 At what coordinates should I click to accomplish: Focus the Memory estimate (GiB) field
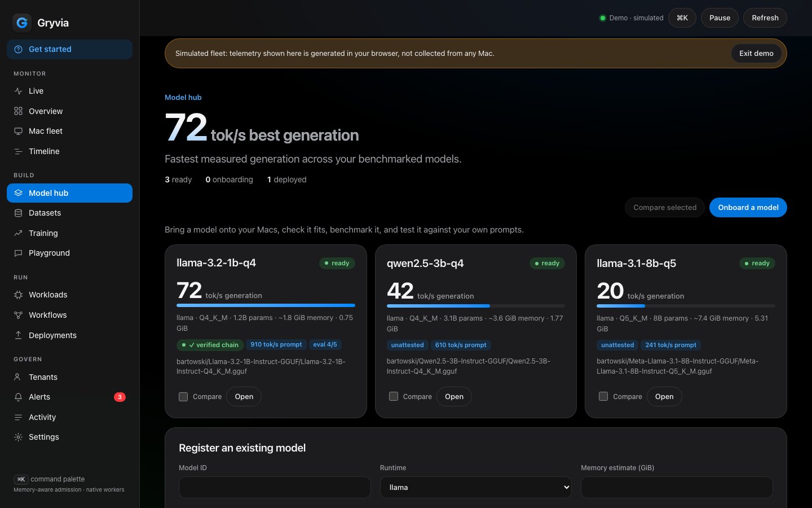[677, 487]
